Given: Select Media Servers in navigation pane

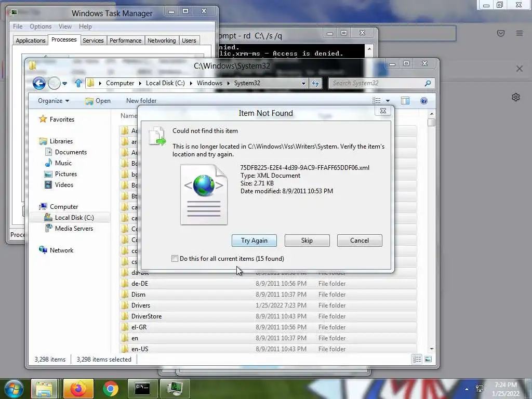Looking at the screenshot, I should click(74, 229).
